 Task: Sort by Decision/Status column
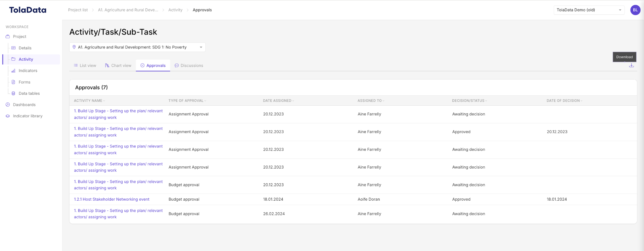click(469, 101)
